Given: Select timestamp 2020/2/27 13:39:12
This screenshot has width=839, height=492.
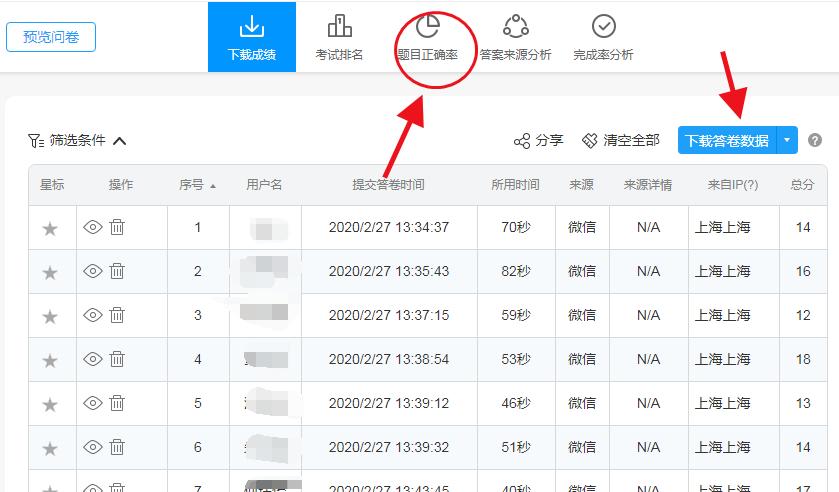Looking at the screenshot, I should (389, 403).
